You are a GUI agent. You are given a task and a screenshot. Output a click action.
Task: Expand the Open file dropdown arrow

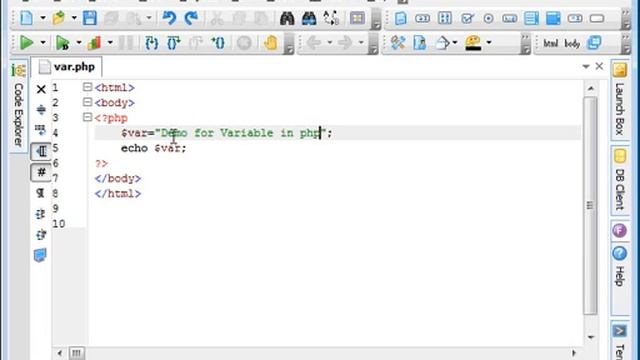[x=74, y=18]
